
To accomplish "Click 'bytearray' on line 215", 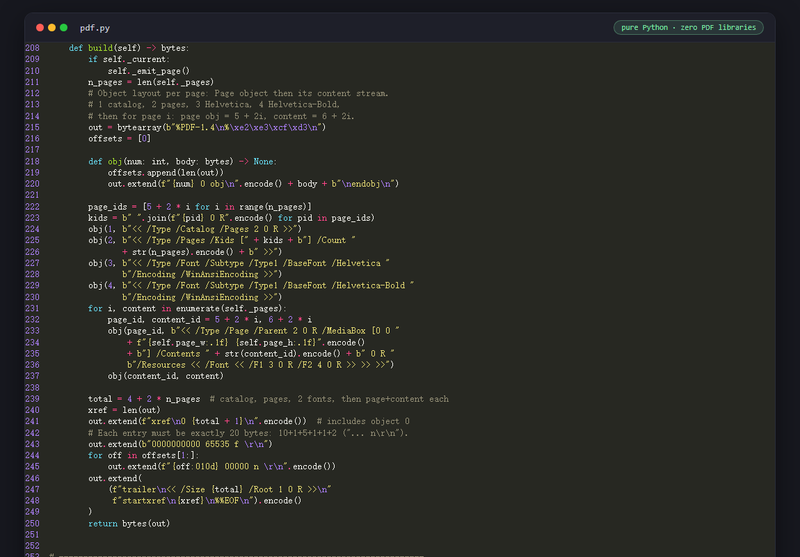I will pyautogui.click(x=139, y=128).
